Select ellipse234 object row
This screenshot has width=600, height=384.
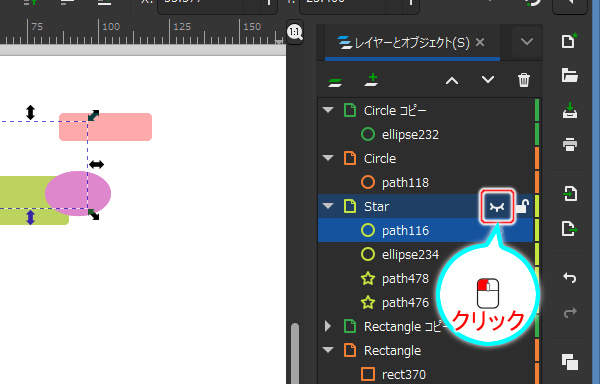(426, 254)
